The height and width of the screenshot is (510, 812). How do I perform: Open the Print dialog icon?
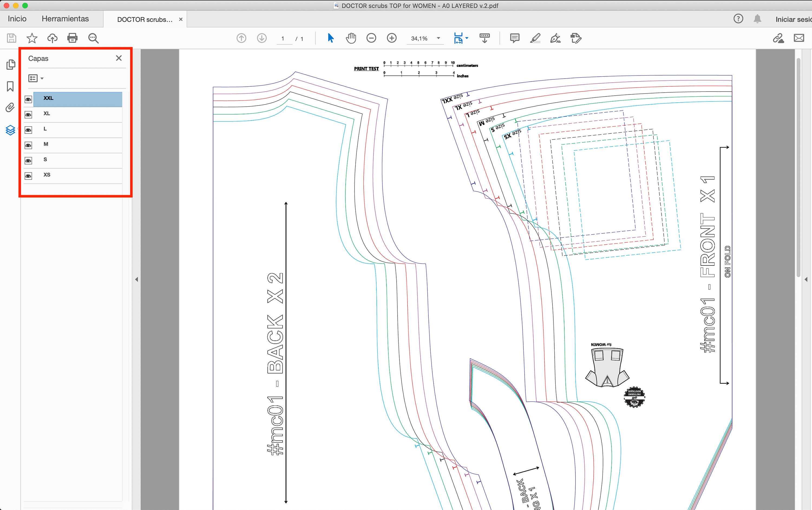(73, 38)
